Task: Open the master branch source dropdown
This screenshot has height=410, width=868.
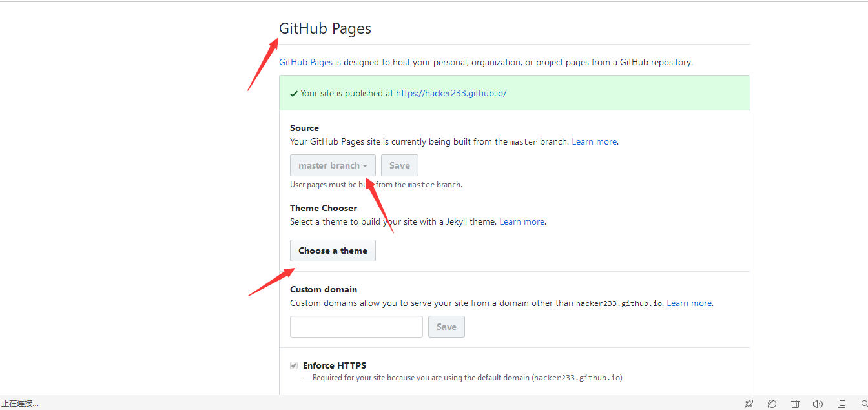Action: (x=333, y=165)
